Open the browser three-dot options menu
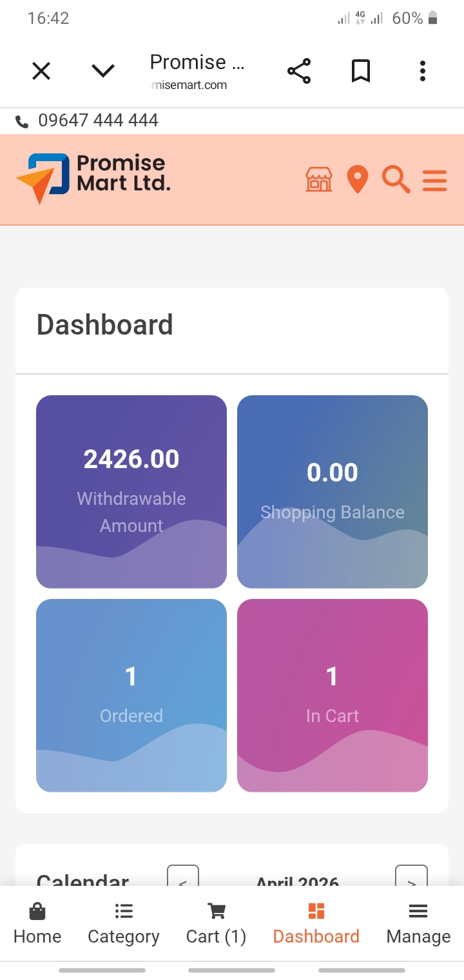Viewport: 464px width, 980px height. 423,71
